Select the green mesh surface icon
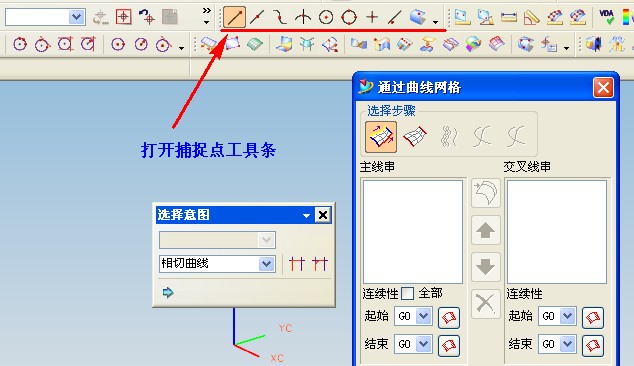634x366 pixels. pyautogui.click(x=255, y=44)
